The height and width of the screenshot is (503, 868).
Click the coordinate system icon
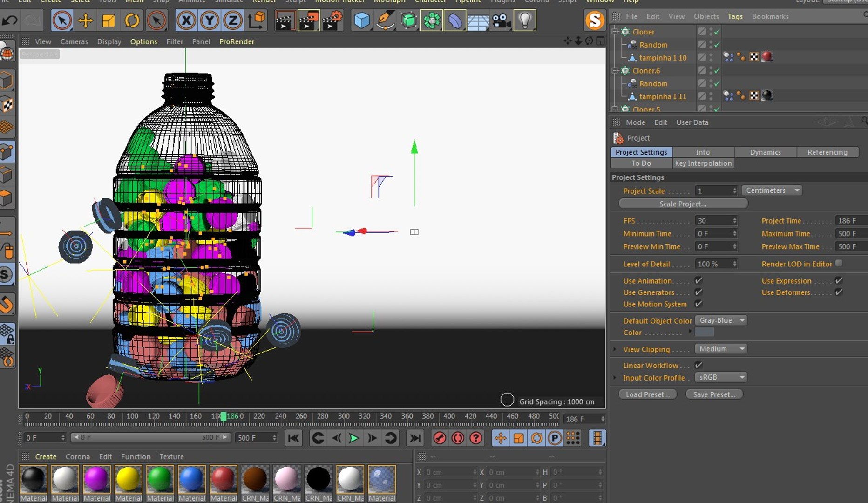256,20
